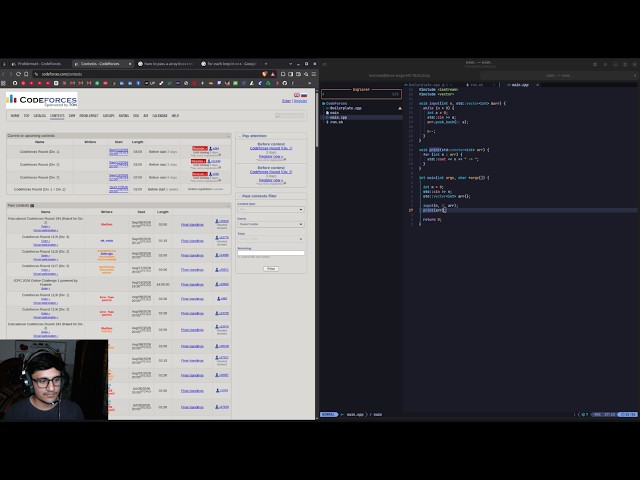The width and height of the screenshot is (640, 480).
Task: Open the HELP menu item
Action: pyautogui.click(x=175, y=116)
